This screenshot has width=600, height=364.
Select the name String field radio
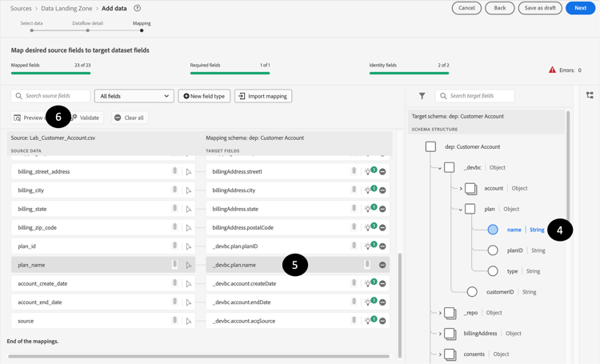pos(493,230)
